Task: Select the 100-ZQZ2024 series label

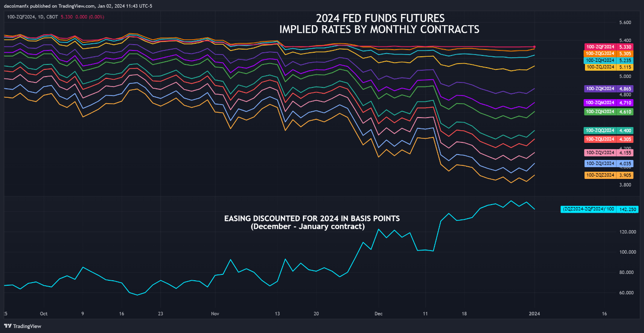Action: 601,175
